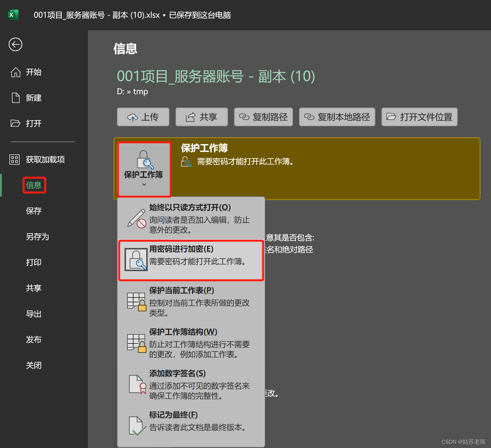
Task: Open the 打印 page
Action: pos(33,262)
